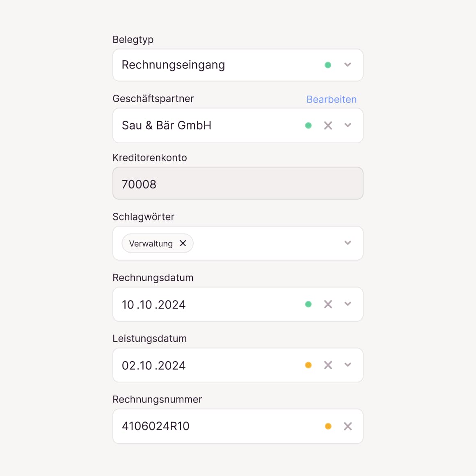Open the Schlagwörter dropdown to add tags

coord(348,243)
